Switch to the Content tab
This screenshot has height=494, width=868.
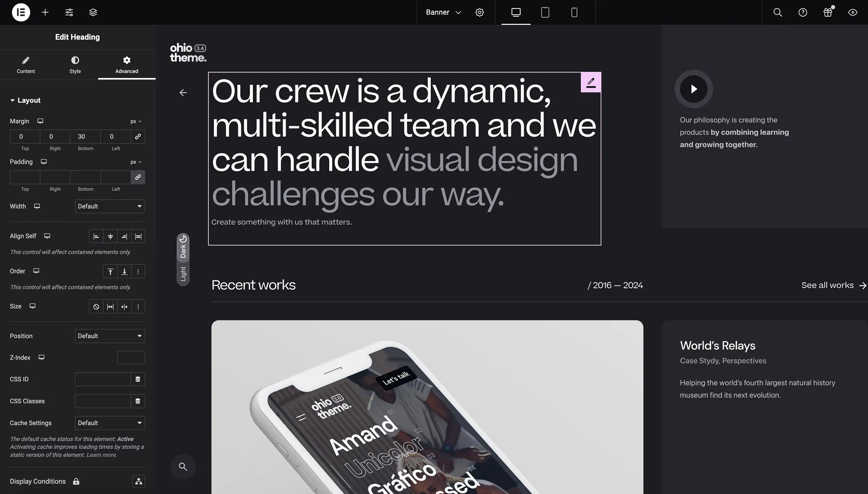26,65
